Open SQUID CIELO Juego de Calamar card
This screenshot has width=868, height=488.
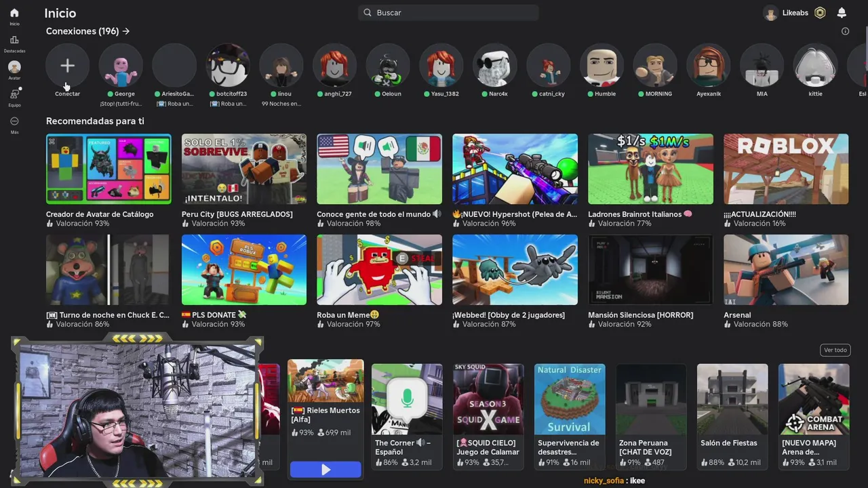pyautogui.click(x=488, y=416)
